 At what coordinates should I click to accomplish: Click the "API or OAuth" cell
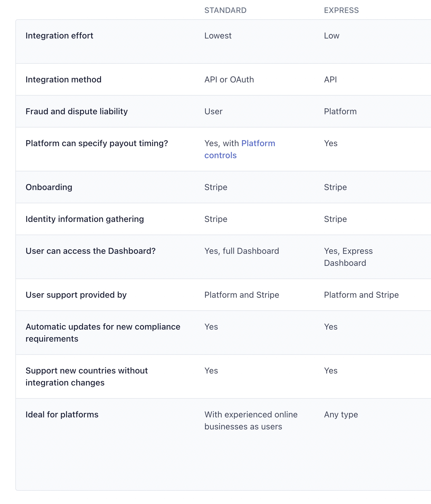(x=229, y=80)
